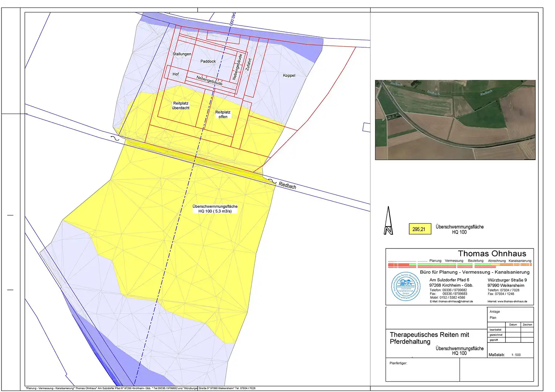Screen dimensions: 555x392
Task: Click the round blue company seal logo
Action: click(406, 287)
